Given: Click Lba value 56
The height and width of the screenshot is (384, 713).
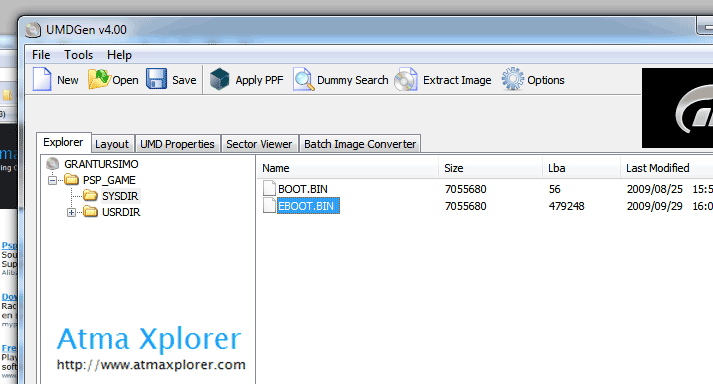Looking at the screenshot, I should (x=555, y=189).
